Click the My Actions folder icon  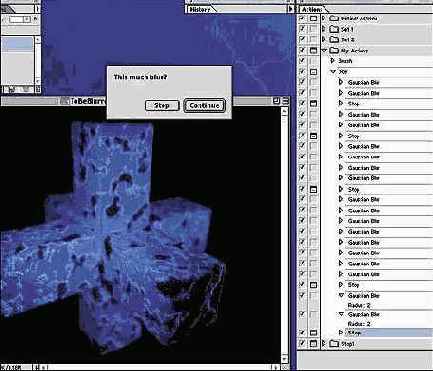(x=334, y=51)
